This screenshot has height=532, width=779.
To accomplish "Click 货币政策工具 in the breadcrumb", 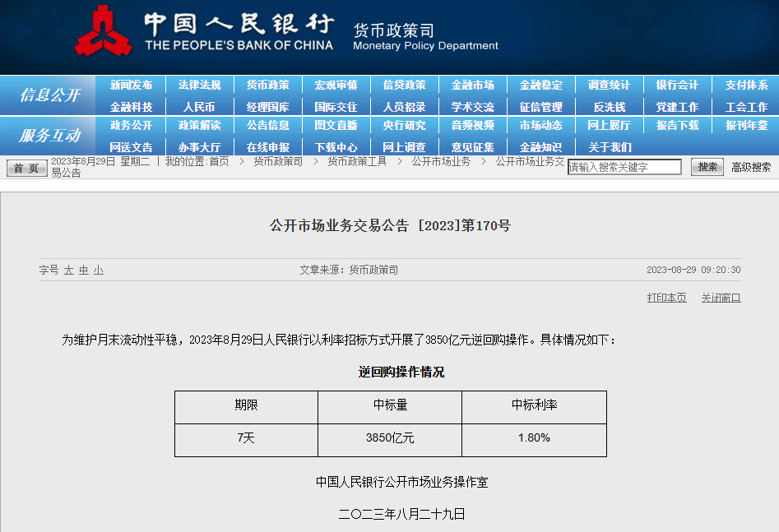I will coord(356,161).
